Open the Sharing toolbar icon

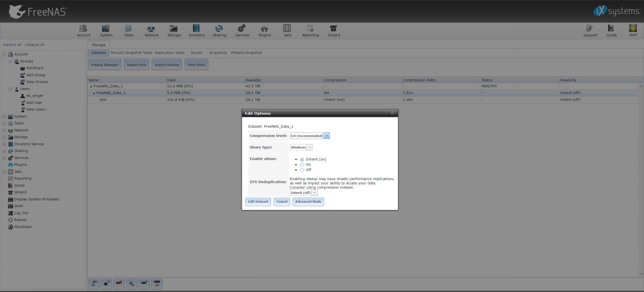pos(219,31)
